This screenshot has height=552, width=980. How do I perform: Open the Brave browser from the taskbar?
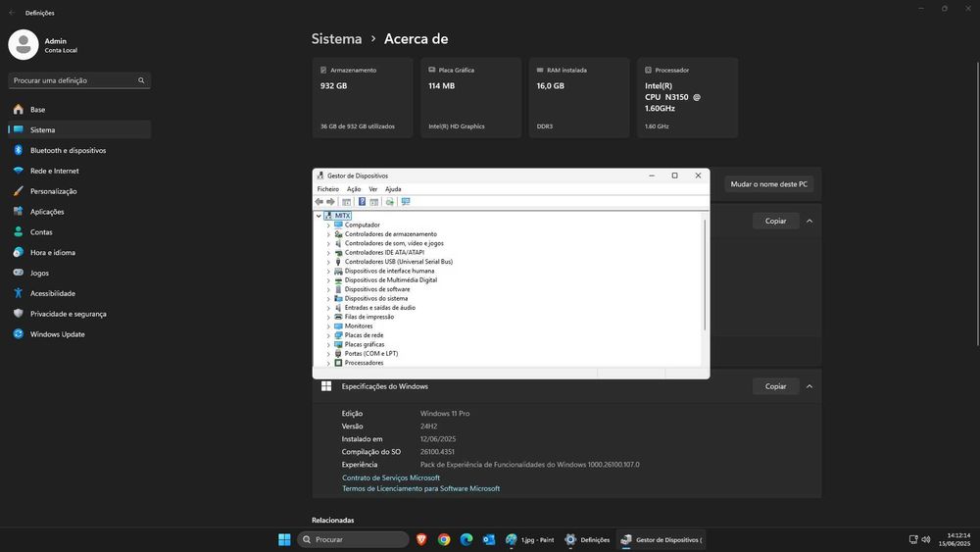[421, 539]
